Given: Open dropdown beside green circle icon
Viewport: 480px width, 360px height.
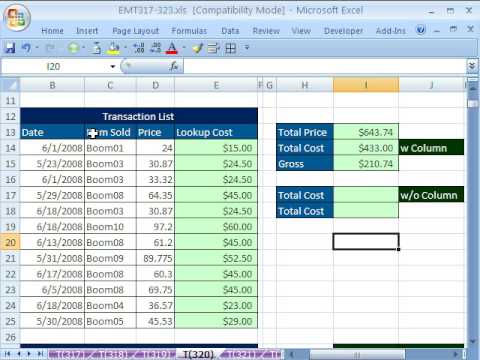Looking at the screenshot, I should pyautogui.click(x=83, y=48).
